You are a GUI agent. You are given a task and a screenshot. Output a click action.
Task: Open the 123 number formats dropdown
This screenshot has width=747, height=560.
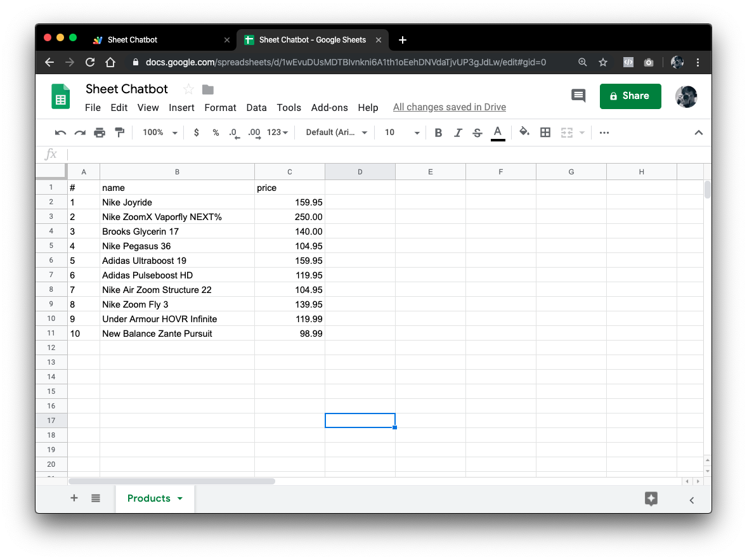[278, 133]
